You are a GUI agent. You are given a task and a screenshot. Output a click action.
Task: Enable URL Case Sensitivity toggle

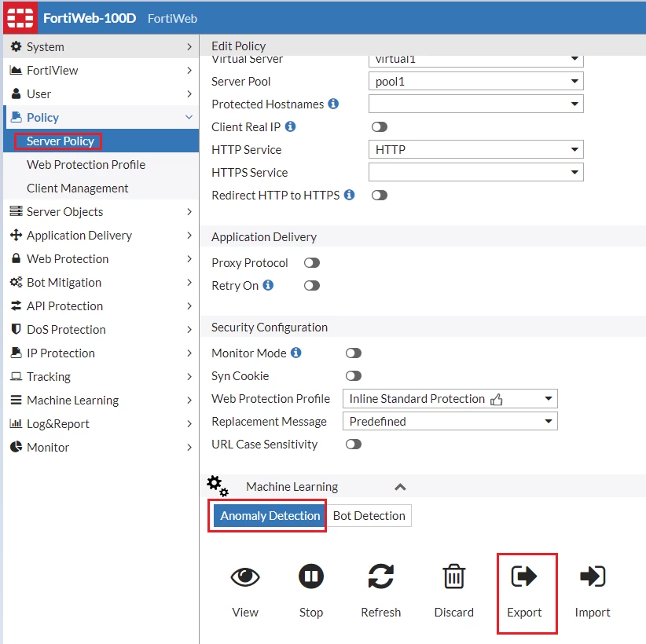[354, 444]
